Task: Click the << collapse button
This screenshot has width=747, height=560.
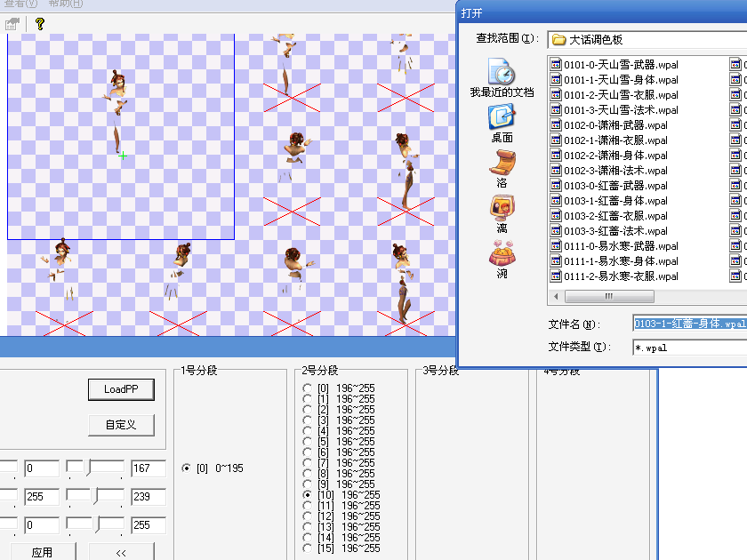Action: tap(121, 552)
